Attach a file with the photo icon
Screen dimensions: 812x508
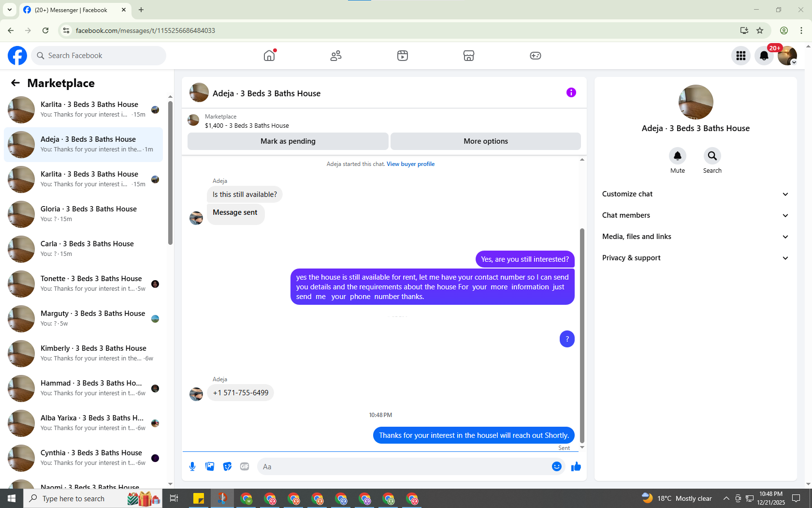click(x=210, y=466)
